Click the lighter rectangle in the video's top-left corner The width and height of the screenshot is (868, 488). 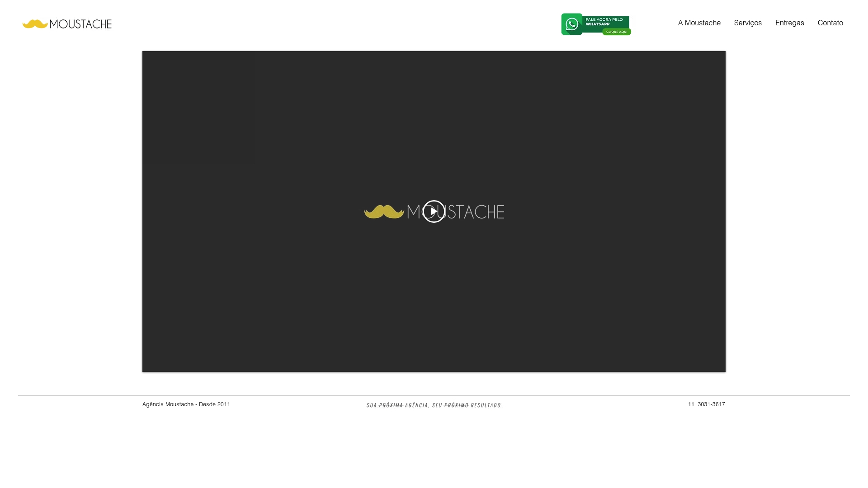coord(199,107)
